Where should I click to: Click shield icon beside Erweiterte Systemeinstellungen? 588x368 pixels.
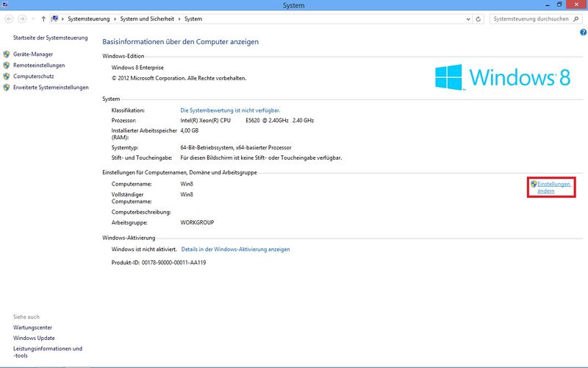(7, 88)
